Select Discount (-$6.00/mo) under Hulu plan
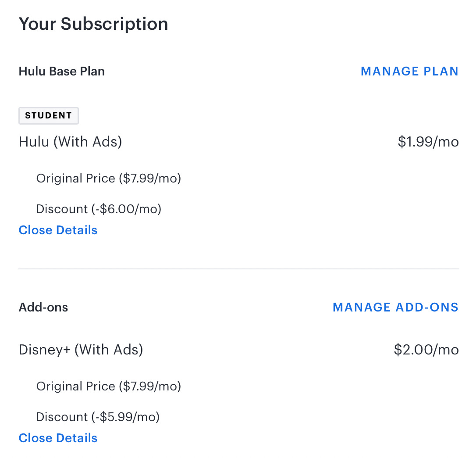This screenshot has height=458, width=476. tap(99, 209)
